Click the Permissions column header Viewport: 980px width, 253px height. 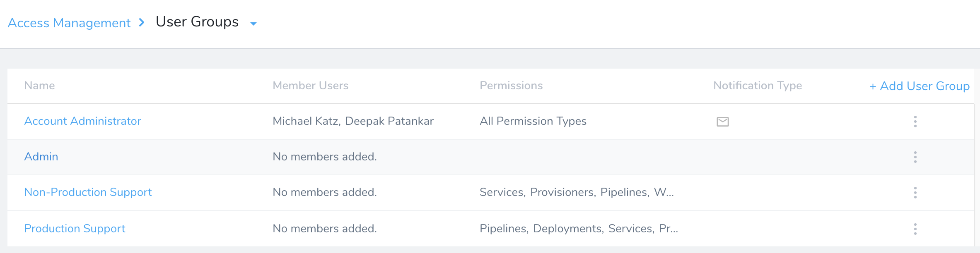[511, 86]
